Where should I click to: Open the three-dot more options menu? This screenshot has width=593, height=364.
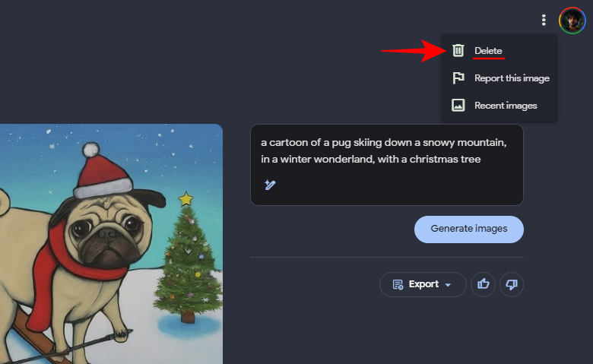click(544, 20)
